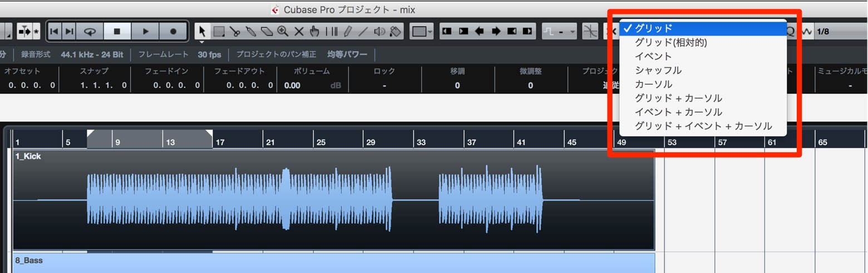Choose グリッド + カーソル snap type
The width and height of the screenshot is (868, 273).
point(703,98)
